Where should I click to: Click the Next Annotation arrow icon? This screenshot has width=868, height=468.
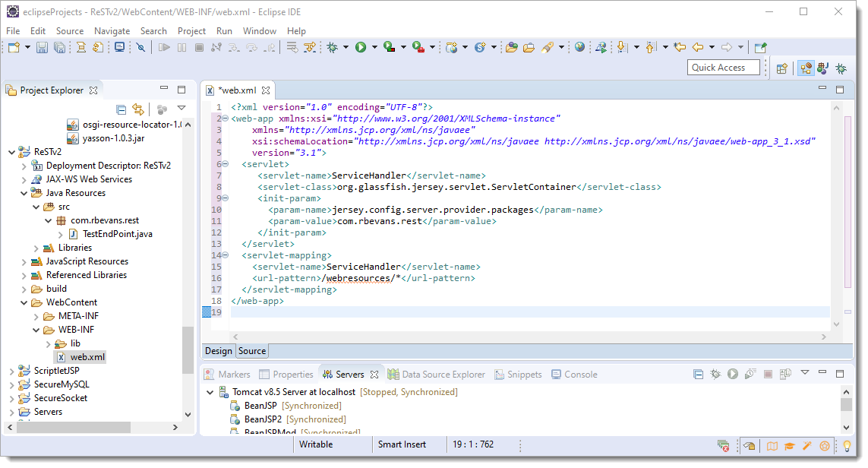pos(622,48)
